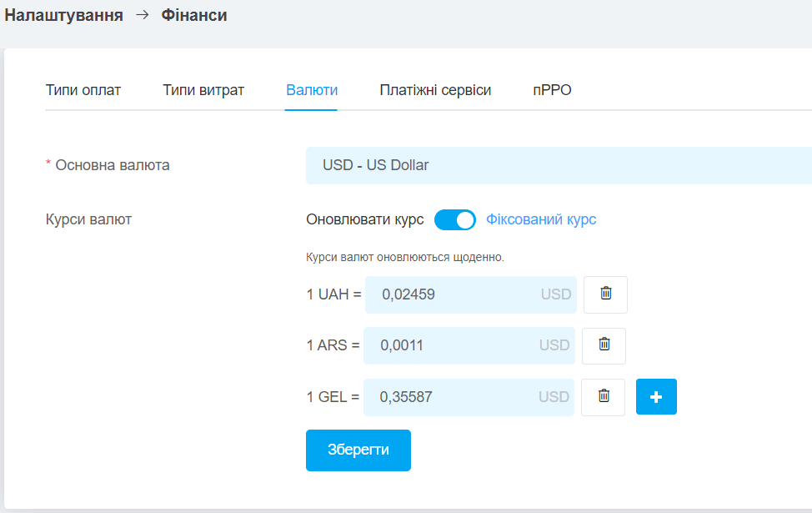
Task: Edit the UAH rate field 0,02459
Action: [x=471, y=294]
